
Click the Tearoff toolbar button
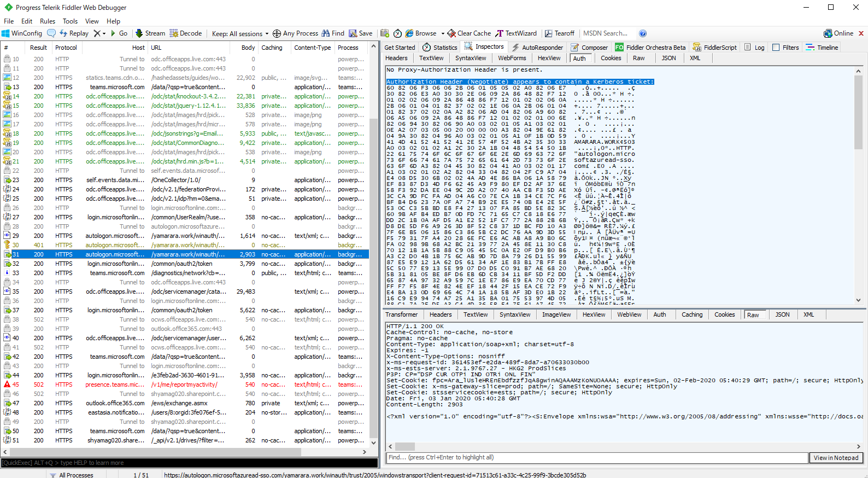[x=559, y=33]
